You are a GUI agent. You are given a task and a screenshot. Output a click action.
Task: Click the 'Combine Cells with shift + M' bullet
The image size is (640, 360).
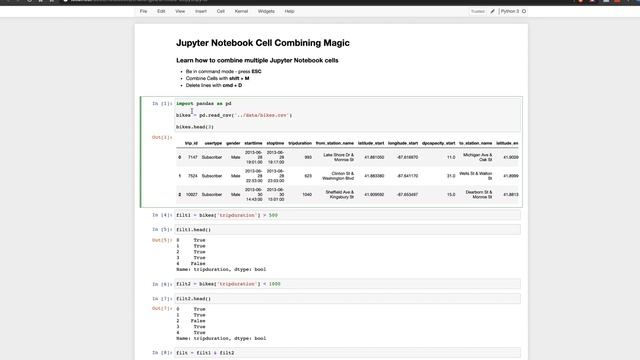[217, 78]
